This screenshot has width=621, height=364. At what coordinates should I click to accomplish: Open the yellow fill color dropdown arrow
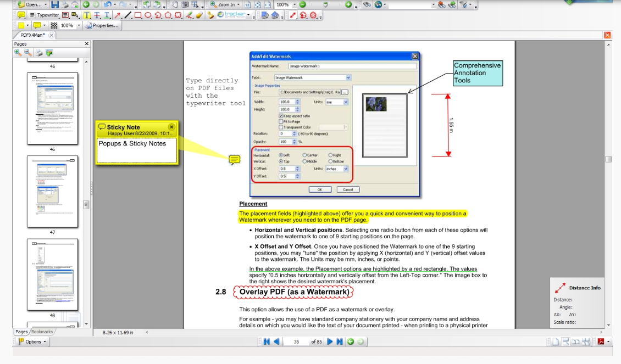coord(27,25)
